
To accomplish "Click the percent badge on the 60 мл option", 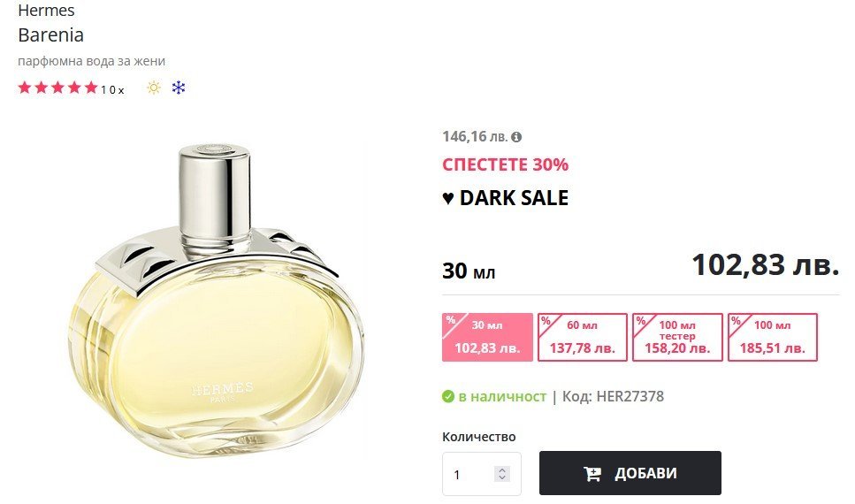I will pos(546,321).
